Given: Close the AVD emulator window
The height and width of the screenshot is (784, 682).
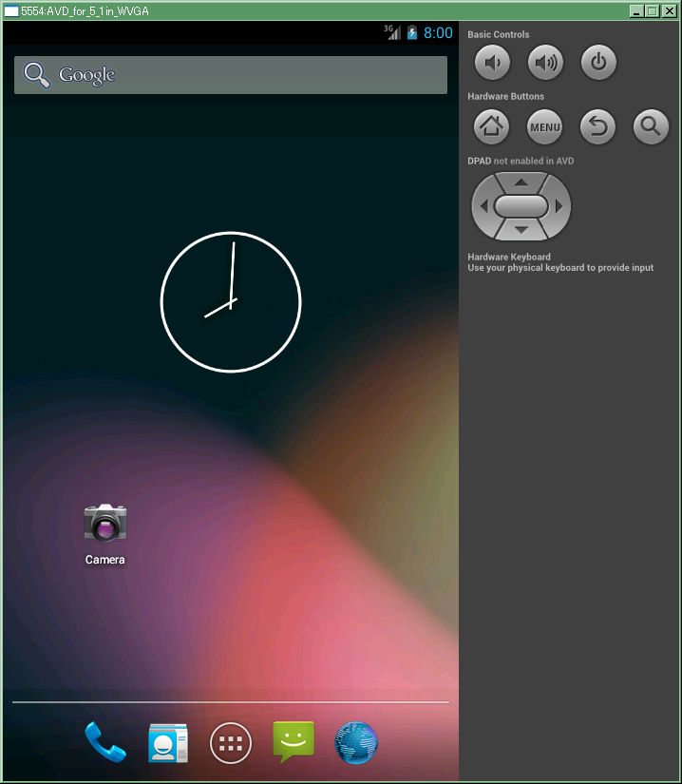Looking at the screenshot, I should (x=669, y=11).
